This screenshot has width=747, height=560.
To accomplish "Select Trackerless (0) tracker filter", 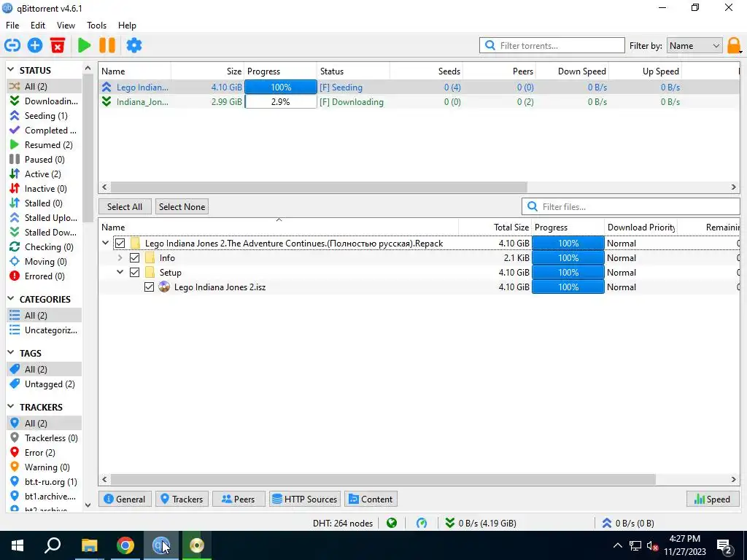I will [44, 438].
